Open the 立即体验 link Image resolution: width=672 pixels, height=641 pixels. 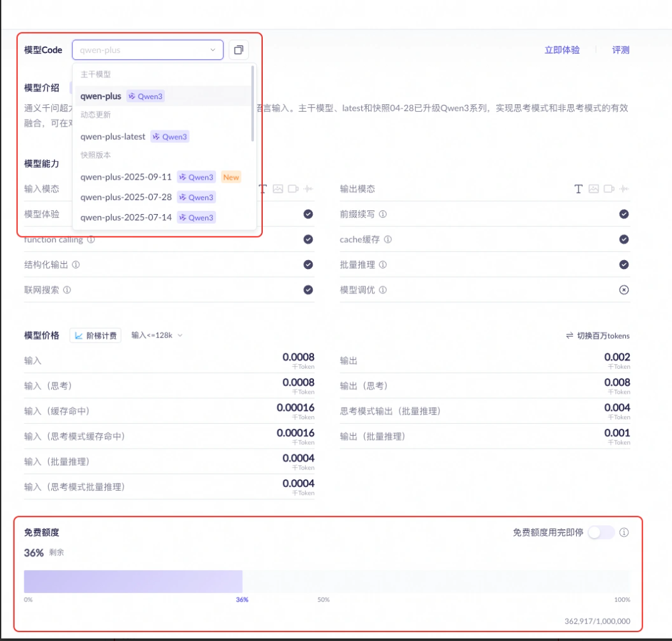point(562,50)
